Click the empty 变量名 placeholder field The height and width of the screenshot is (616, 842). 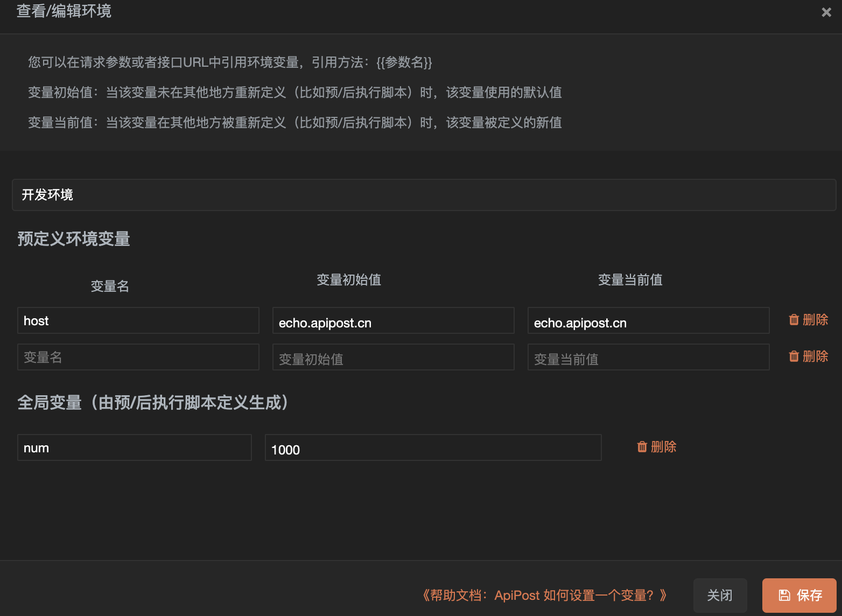pos(138,357)
